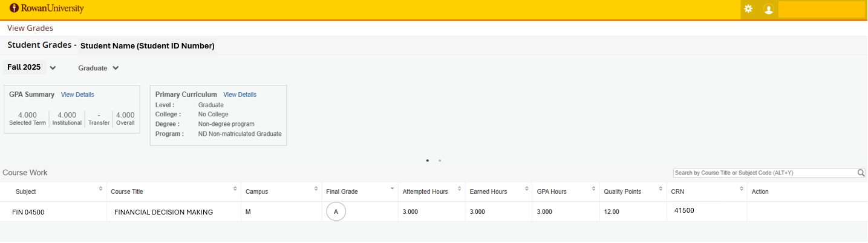Sort by Campus column arrows
Viewport: 868px width, 243px height.
[x=316, y=189]
